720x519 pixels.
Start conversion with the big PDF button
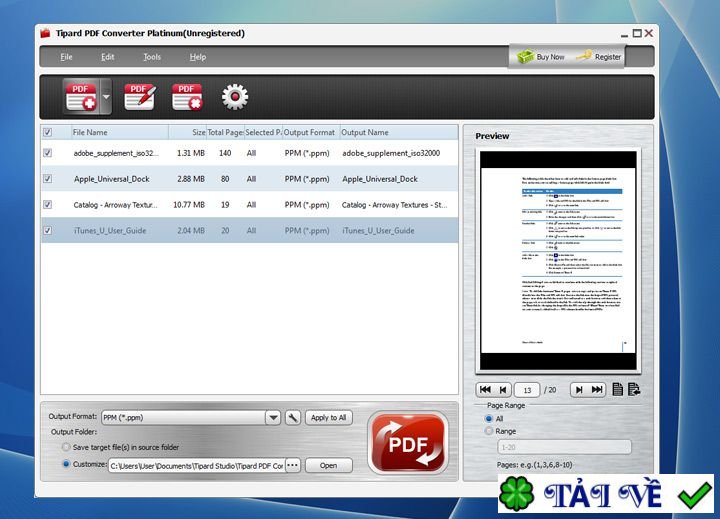coord(407,442)
